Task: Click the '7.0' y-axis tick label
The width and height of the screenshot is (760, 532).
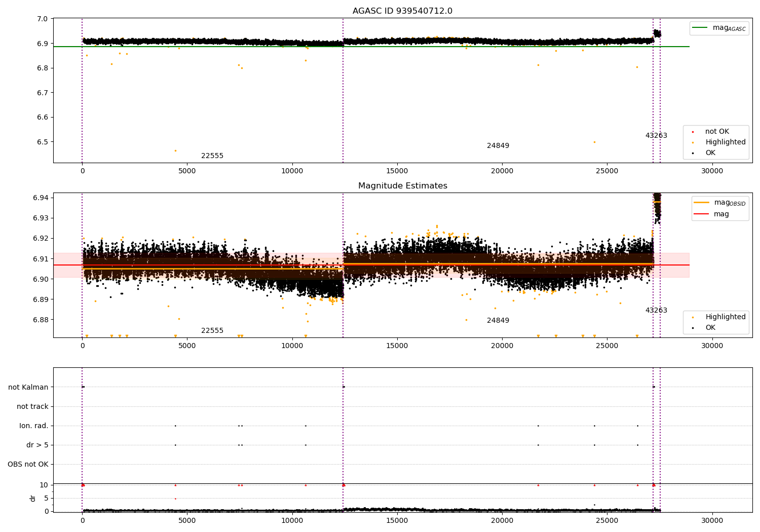Action: (x=43, y=19)
